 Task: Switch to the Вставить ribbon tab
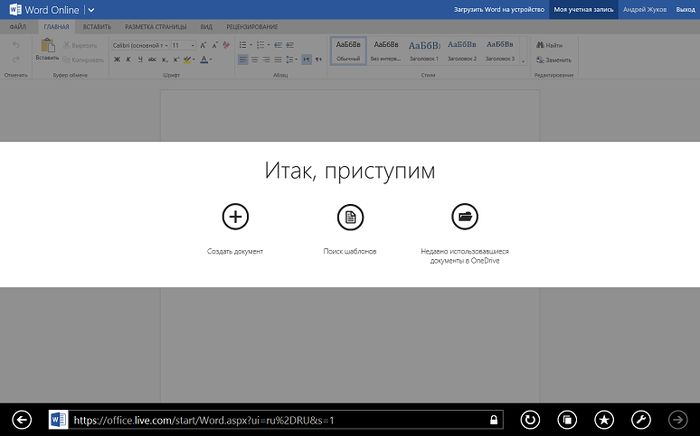(x=98, y=26)
